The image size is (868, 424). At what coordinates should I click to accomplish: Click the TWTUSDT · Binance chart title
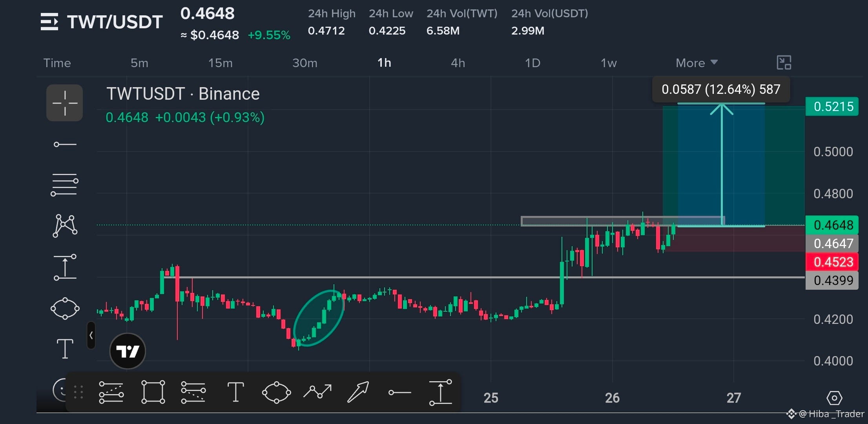183,94
